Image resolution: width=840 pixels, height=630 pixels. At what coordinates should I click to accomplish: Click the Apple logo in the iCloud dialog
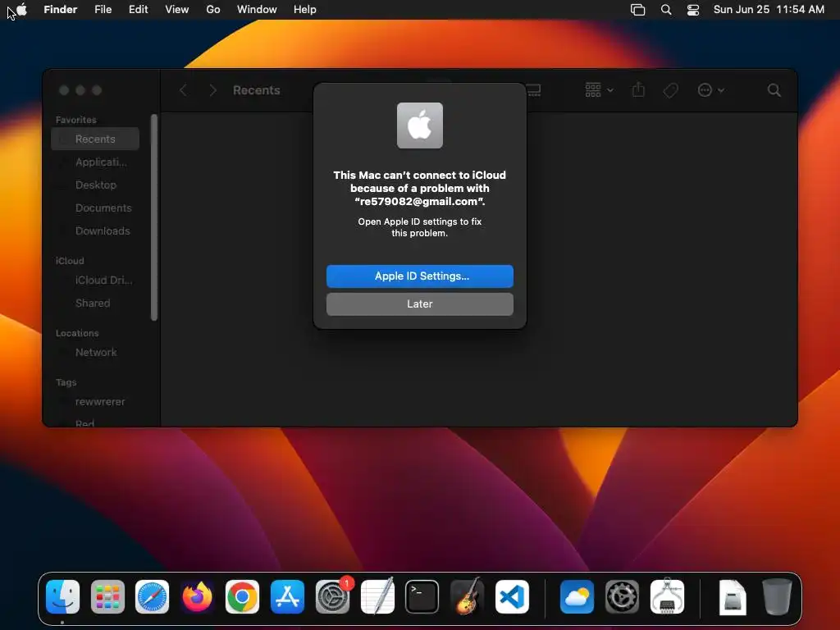(419, 126)
